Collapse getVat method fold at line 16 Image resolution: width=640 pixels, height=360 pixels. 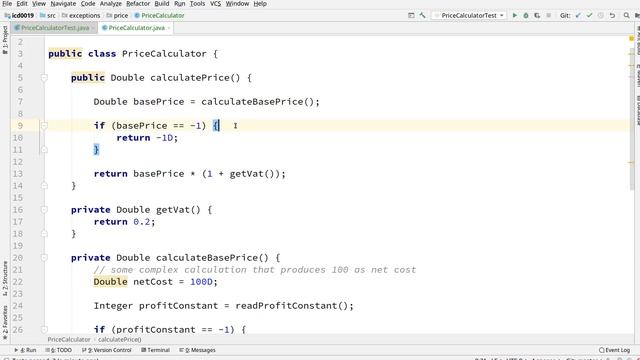(44, 210)
